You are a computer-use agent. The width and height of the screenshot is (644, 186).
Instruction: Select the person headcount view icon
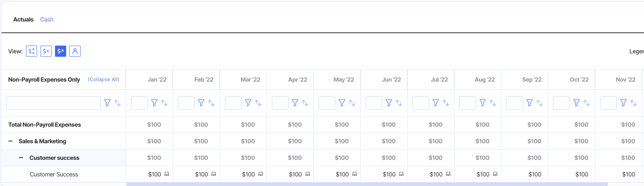75,51
